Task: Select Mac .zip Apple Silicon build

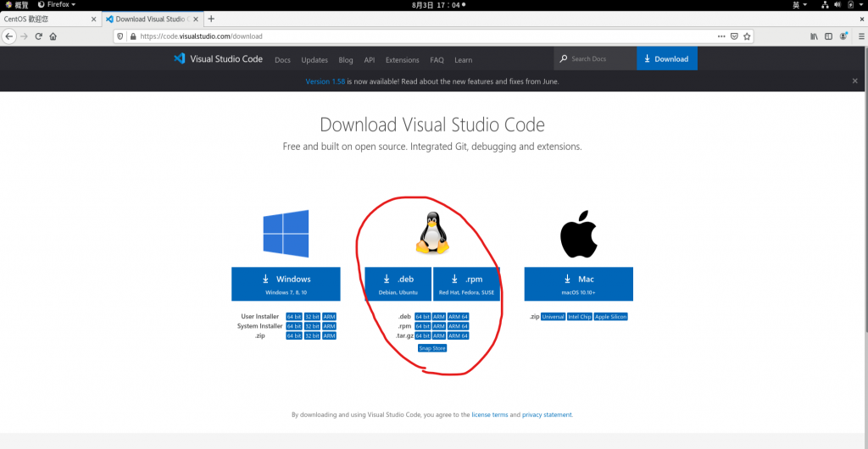Action: (x=611, y=317)
